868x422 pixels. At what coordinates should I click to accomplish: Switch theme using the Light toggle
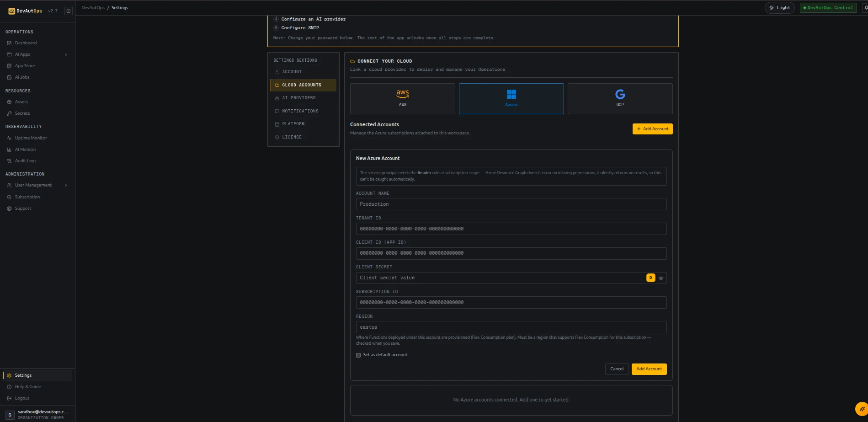click(x=780, y=8)
